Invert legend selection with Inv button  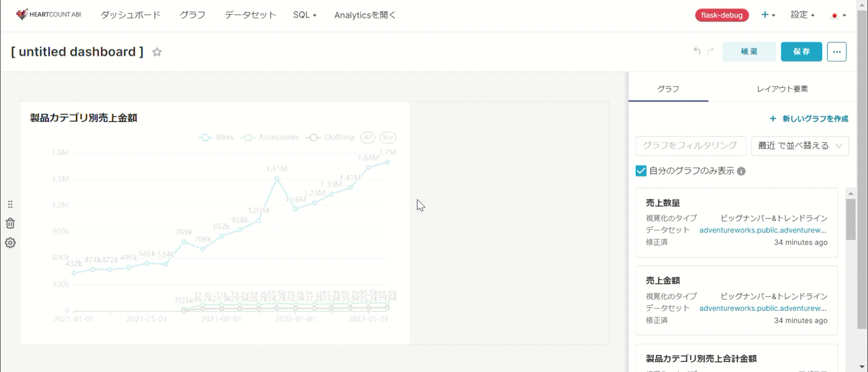(388, 137)
